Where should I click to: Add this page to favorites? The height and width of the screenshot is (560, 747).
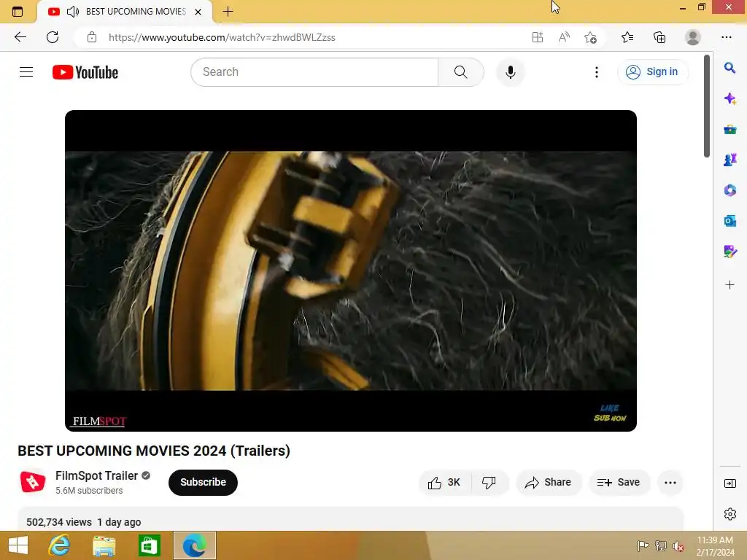(x=591, y=37)
